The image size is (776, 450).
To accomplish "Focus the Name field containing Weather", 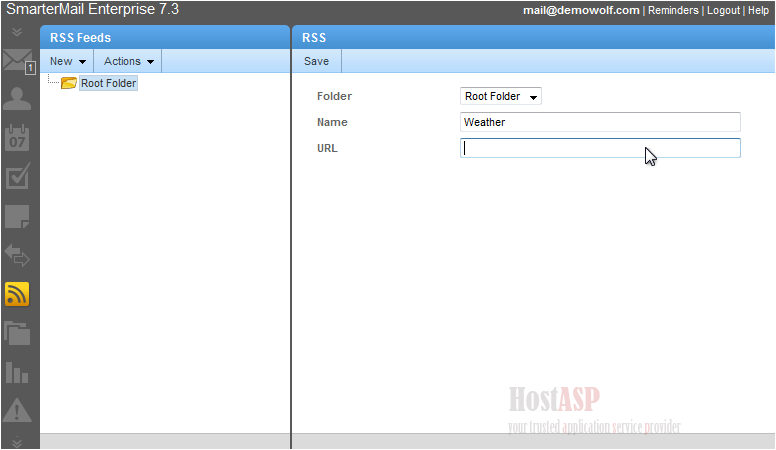I will 600,122.
